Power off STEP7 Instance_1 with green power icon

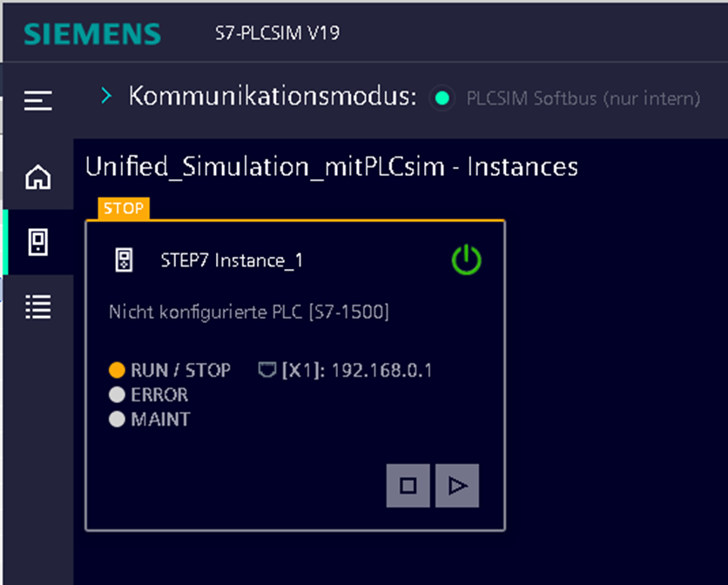point(467,260)
